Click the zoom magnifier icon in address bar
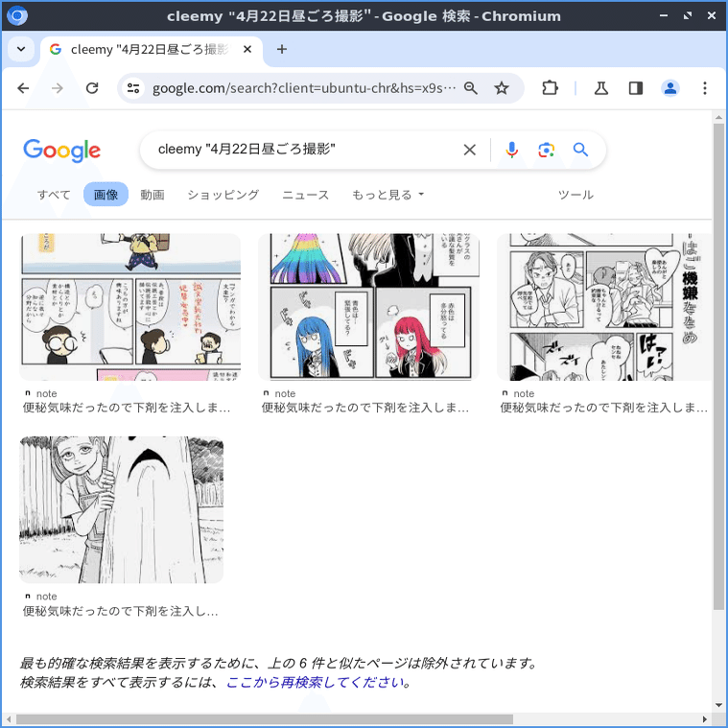This screenshot has width=728, height=728. tap(470, 88)
